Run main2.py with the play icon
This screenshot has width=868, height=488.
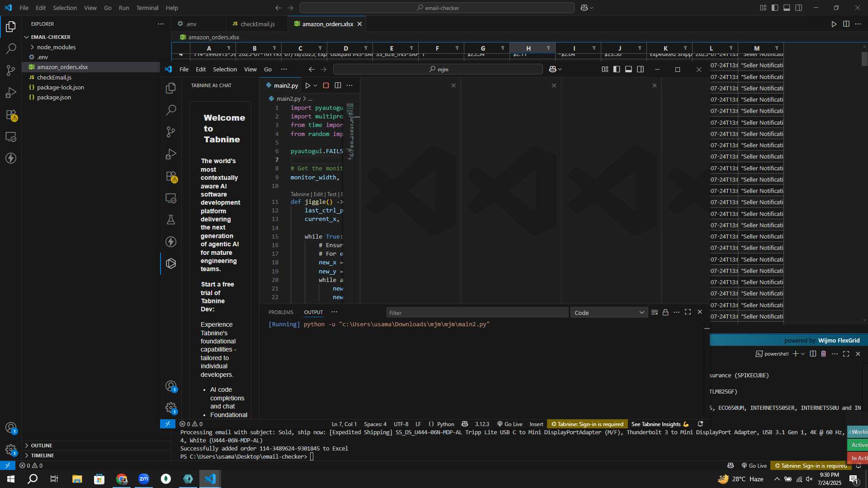[308, 85]
